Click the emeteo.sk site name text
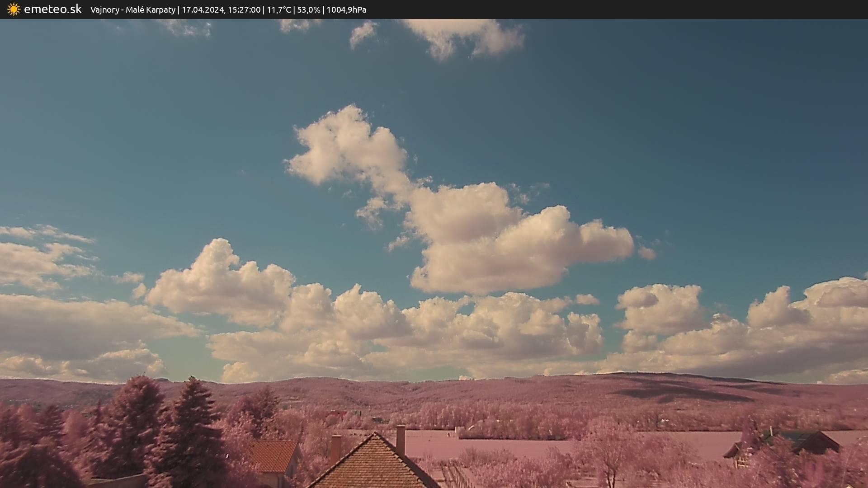 (53, 9)
